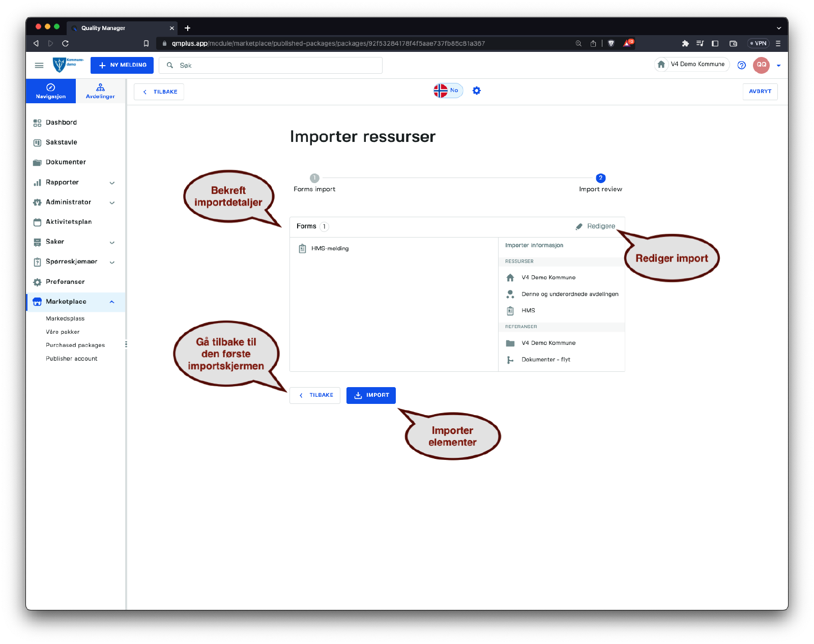Viewport: 814px width, 644px height.
Task: Open Purchased packages in sidebar
Action: pos(75,345)
